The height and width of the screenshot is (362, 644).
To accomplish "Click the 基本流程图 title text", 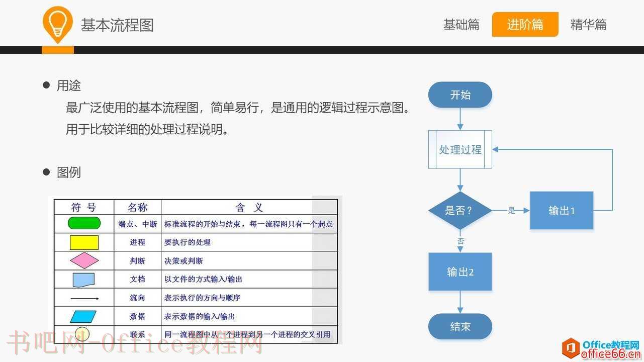I will click(x=117, y=25).
